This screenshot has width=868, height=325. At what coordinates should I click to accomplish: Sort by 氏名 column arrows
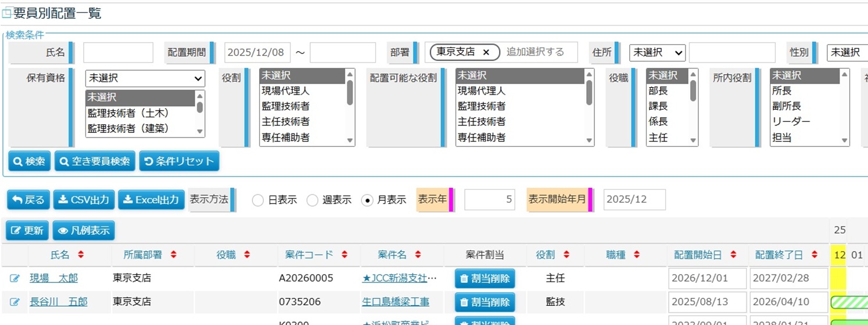coord(81,255)
